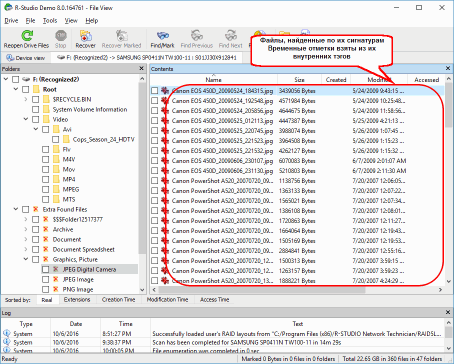Expand the $RECYCLE.BIN folder node
Image resolution: width=454 pixels, height=364 pixels.
26,99
